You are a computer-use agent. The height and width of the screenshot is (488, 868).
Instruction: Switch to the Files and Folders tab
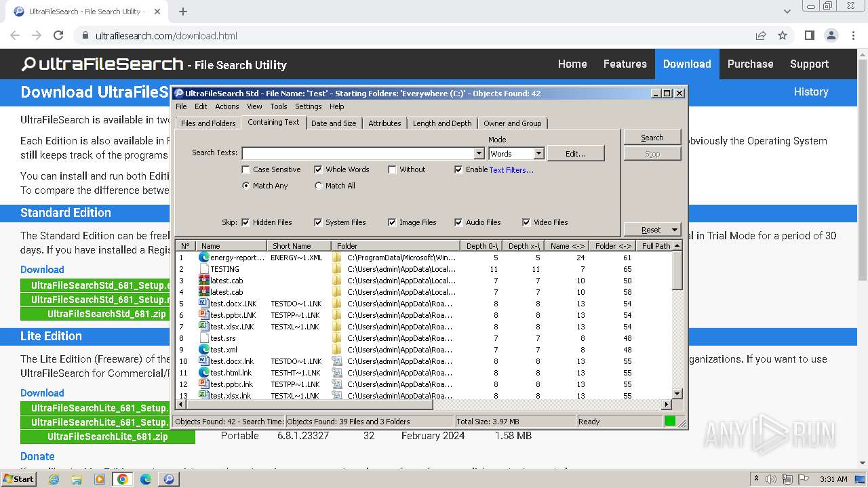[208, 123]
